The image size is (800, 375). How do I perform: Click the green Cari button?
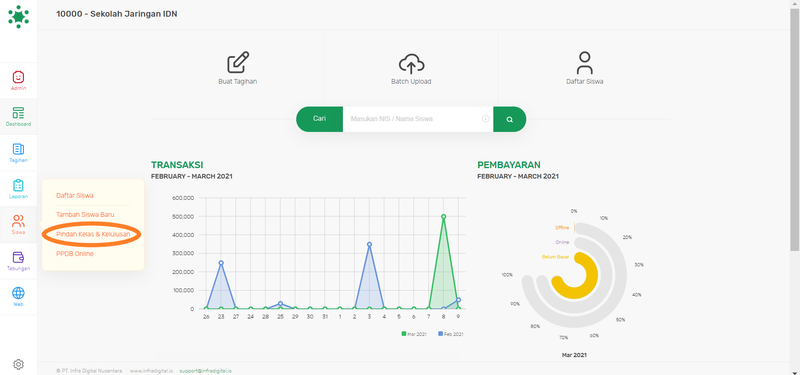[319, 119]
